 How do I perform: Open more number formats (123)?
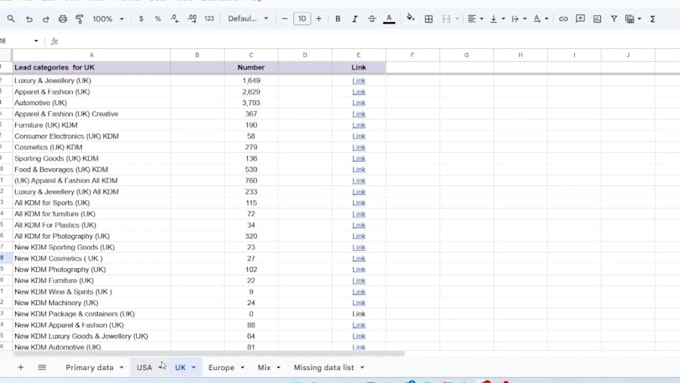tap(209, 19)
